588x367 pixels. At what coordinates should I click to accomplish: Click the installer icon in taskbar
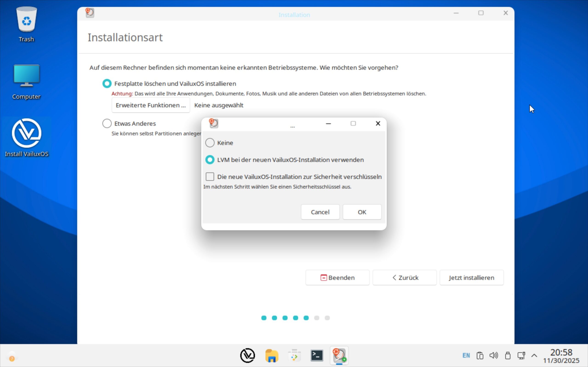click(x=339, y=356)
